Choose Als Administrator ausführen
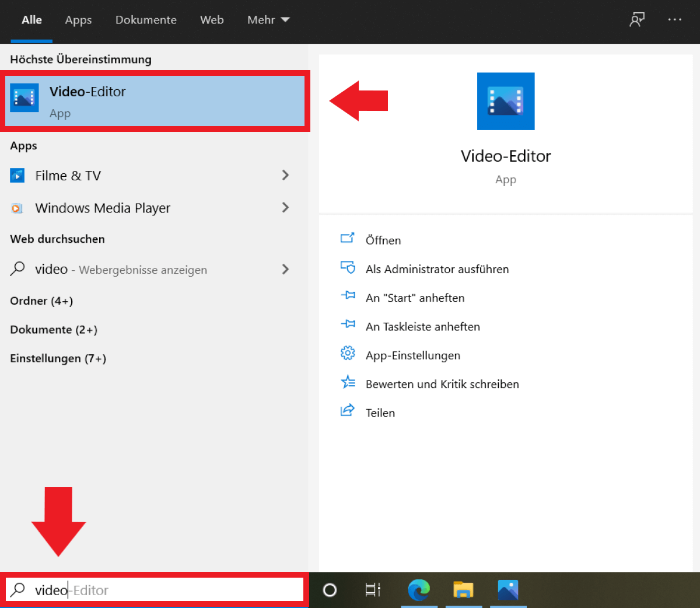This screenshot has height=608, width=700. [437, 269]
